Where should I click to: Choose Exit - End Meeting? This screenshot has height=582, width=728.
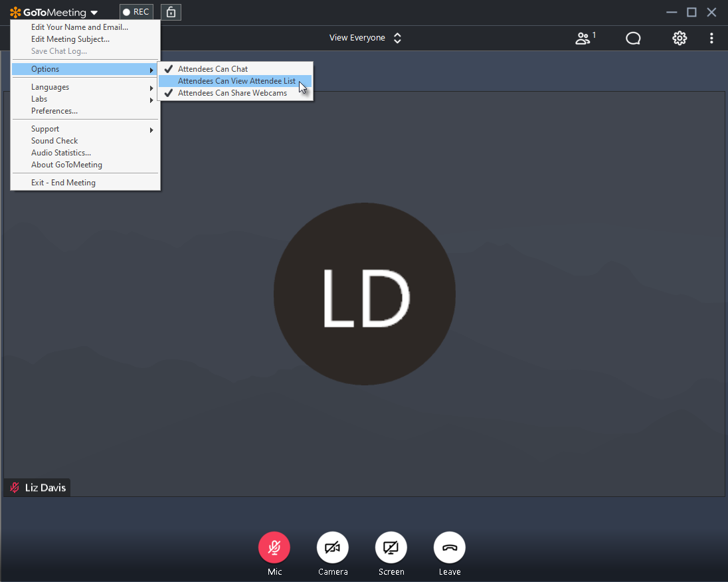[x=63, y=183]
